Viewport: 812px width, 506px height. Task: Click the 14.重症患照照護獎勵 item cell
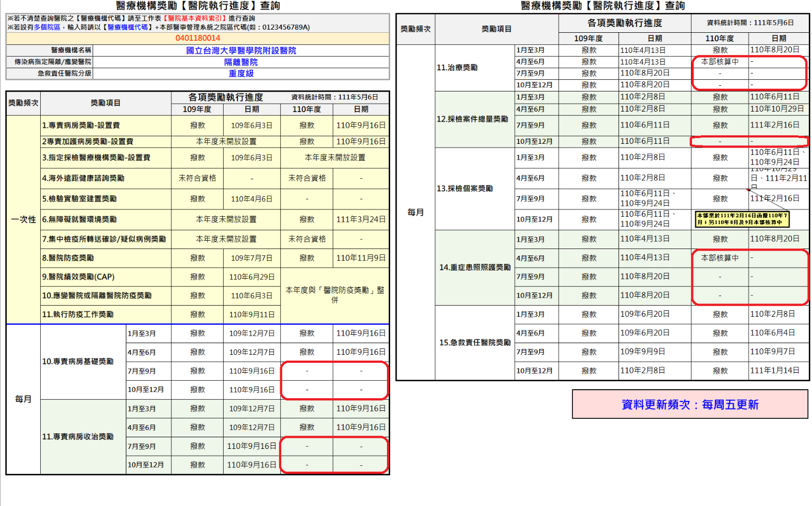point(475,268)
